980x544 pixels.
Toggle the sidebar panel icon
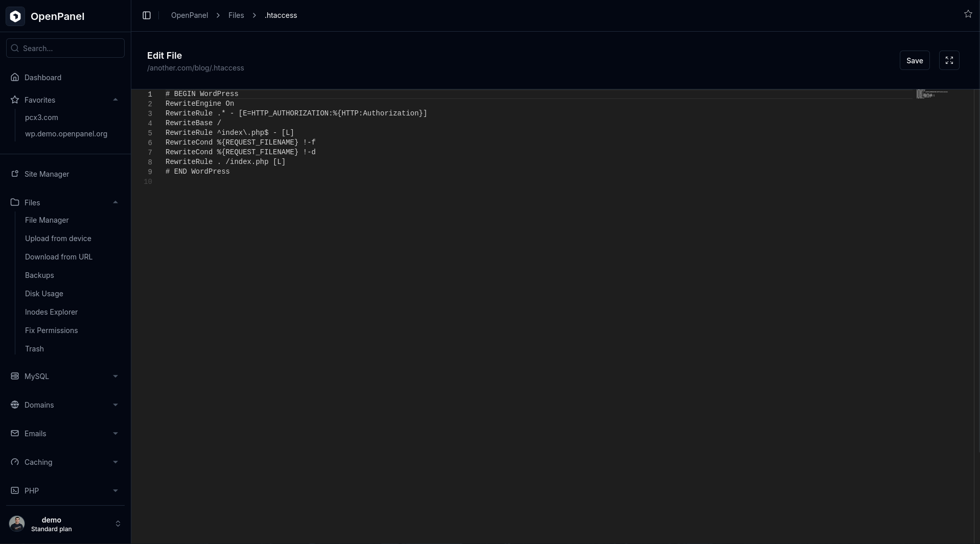[147, 15]
